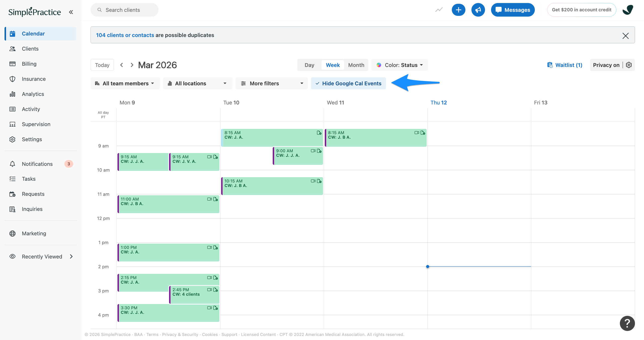Open calendar settings gear icon
This screenshot has height=340, width=644.
click(x=629, y=65)
